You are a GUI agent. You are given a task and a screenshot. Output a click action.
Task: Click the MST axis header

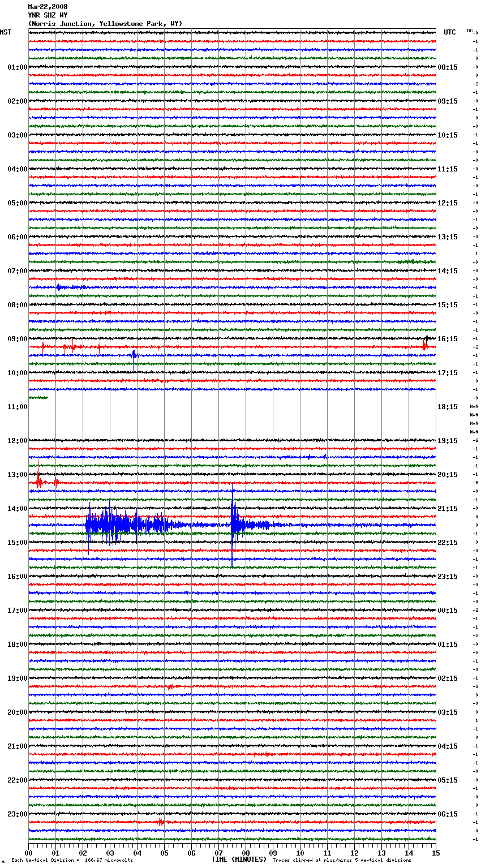6,32
